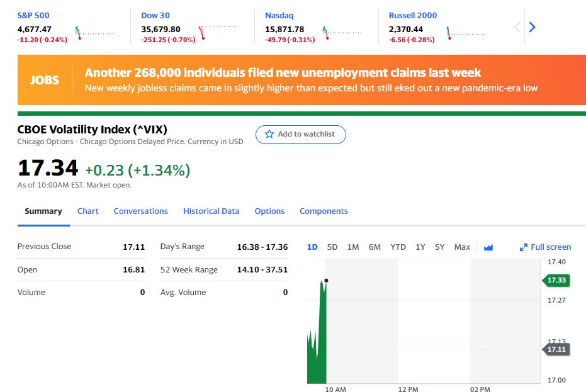Click the star icon in the watchlist button

coord(269,134)
